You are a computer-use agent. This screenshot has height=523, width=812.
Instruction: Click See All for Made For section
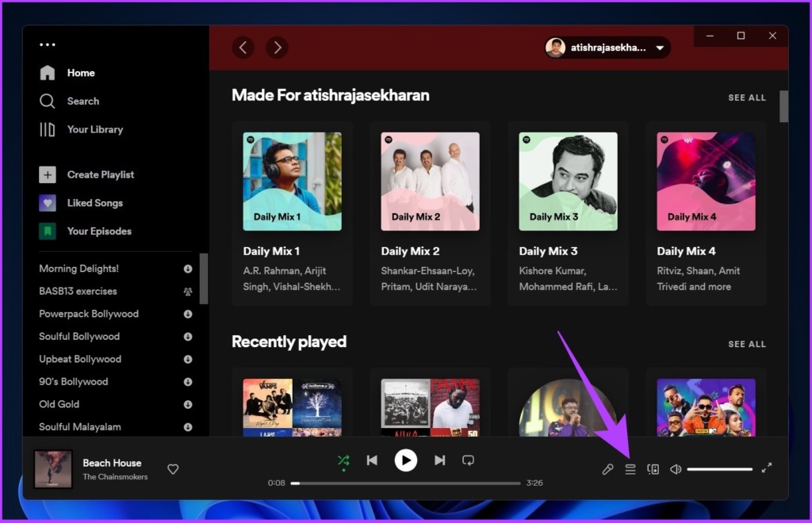747,97
